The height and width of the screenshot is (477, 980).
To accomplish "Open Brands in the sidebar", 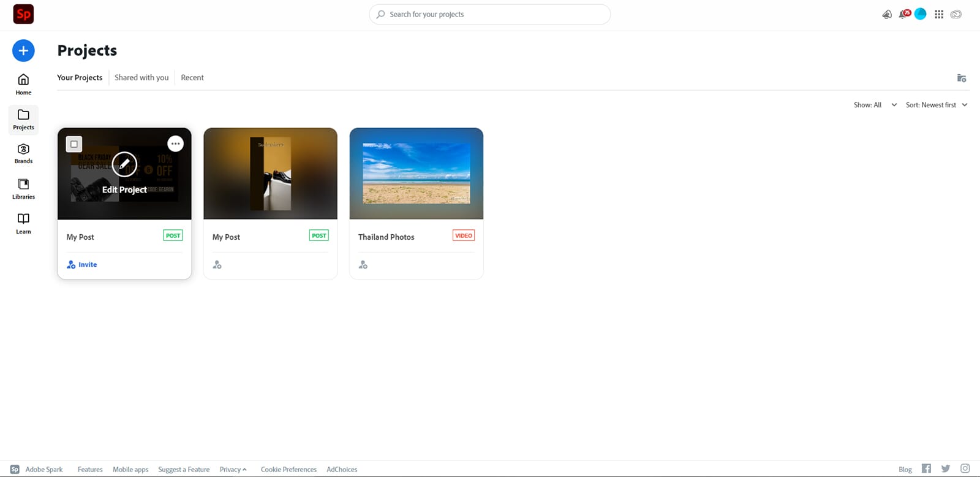I will coord(23,153).
